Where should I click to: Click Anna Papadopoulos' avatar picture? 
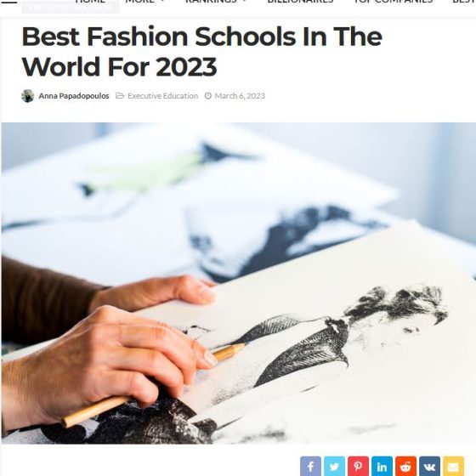(27, 96)
